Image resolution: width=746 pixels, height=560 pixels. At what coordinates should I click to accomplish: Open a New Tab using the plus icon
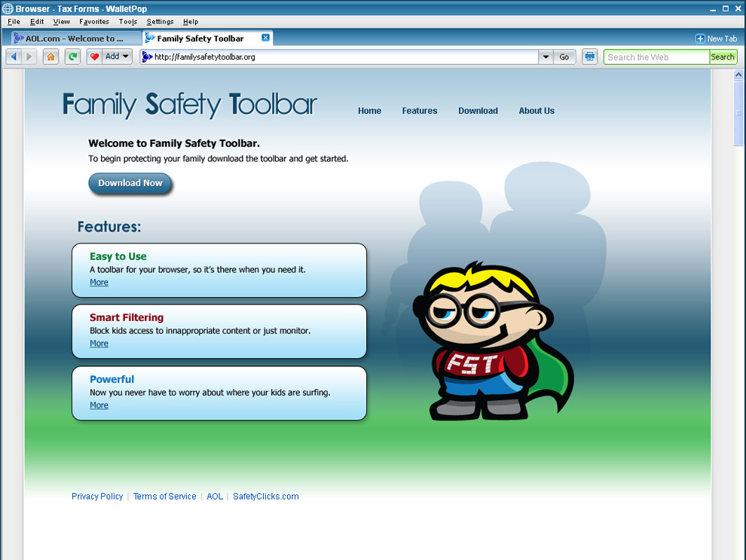click(700, 38)
